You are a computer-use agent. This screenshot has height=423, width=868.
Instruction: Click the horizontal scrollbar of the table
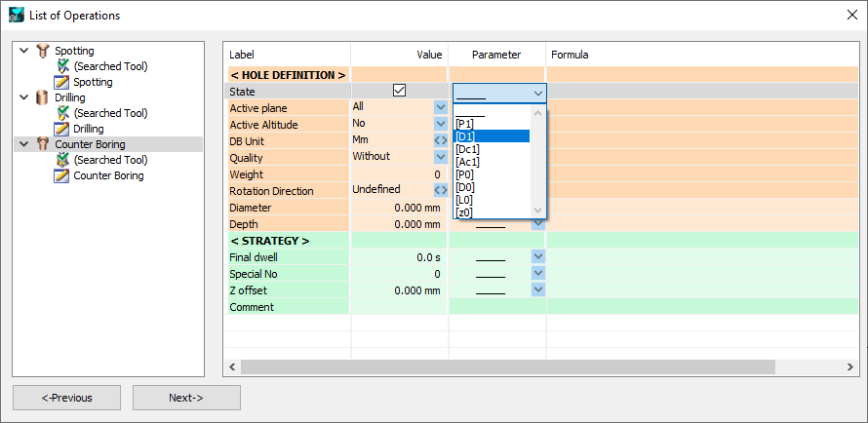click(x=507, y=366)
